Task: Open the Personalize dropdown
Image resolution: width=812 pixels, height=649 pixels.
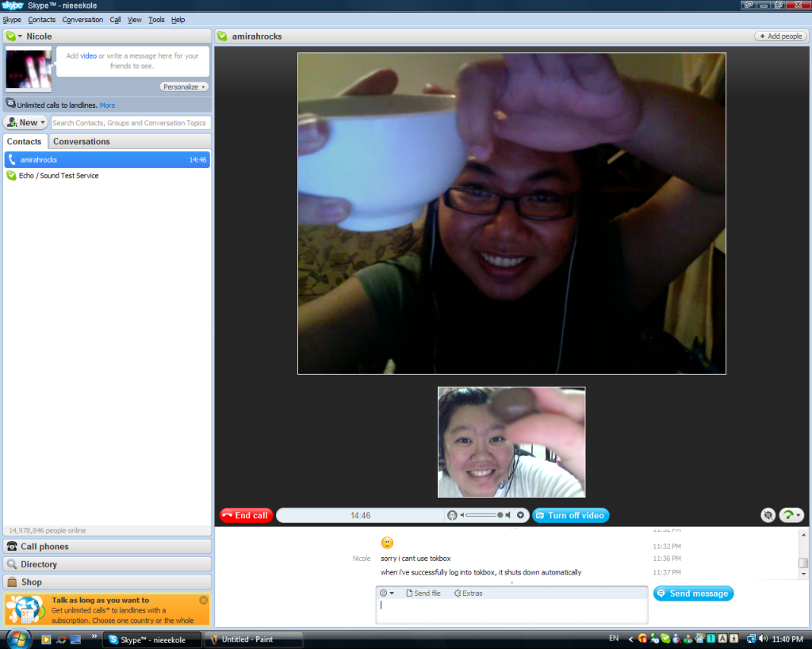Action: pyautogui.click(x=184, y=87)
